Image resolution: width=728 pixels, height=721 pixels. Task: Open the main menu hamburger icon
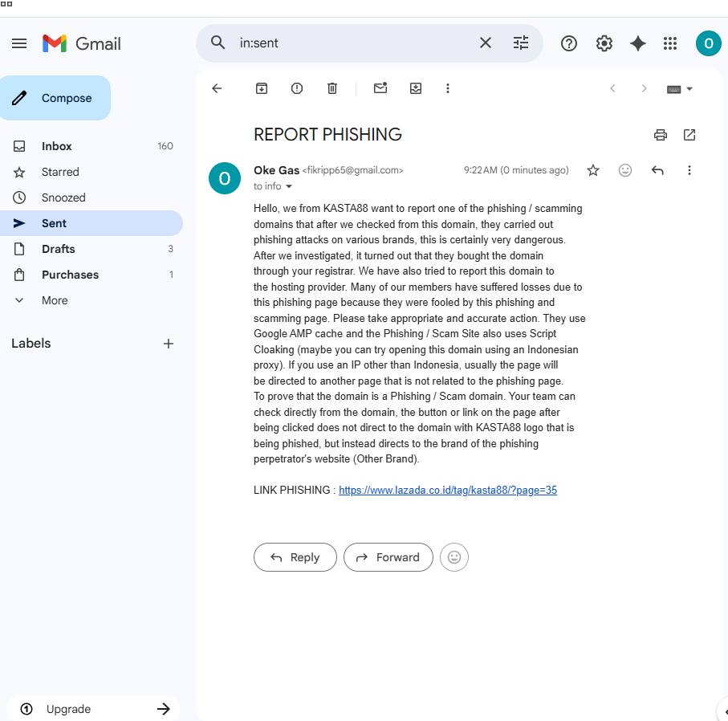(x=19, y=43)
